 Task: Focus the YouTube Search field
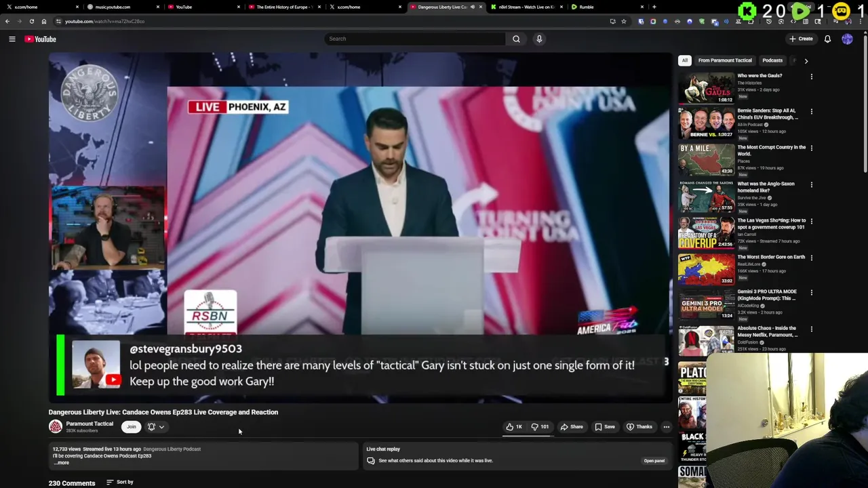point(414,39)
